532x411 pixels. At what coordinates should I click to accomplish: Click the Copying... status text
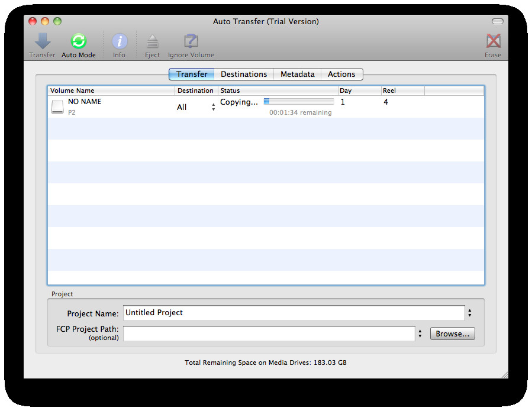pos(239,102)
